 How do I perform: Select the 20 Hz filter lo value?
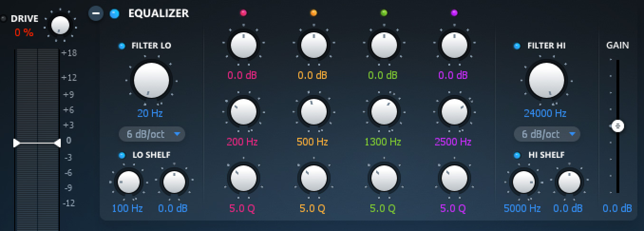[150, 114]
